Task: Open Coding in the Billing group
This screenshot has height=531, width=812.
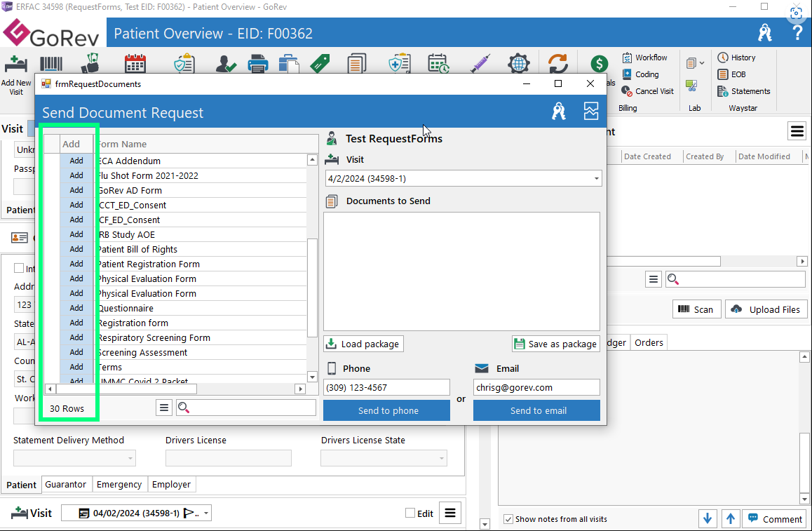Action: 641,74
